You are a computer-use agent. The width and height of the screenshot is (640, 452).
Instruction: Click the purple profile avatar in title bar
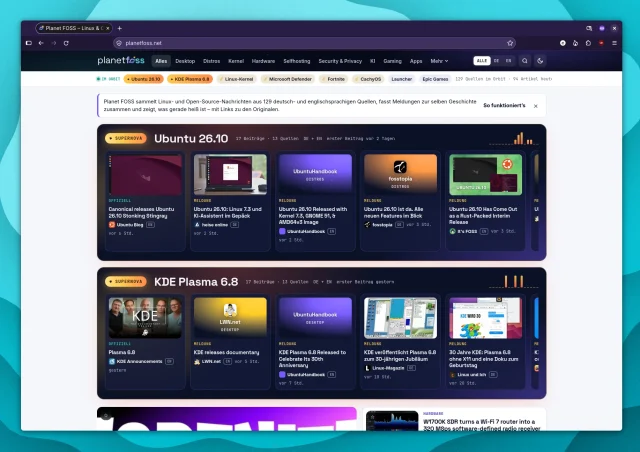click(x=602, y=28)
